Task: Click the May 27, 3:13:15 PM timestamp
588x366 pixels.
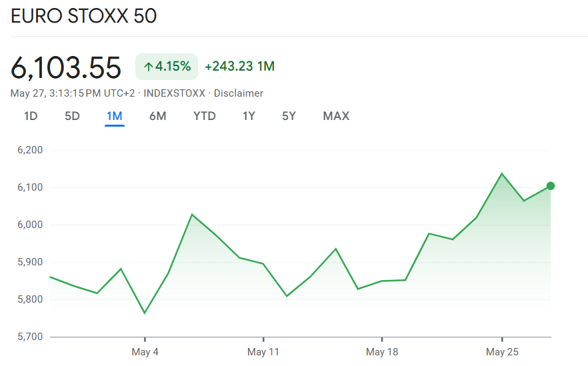Action: 73,93
